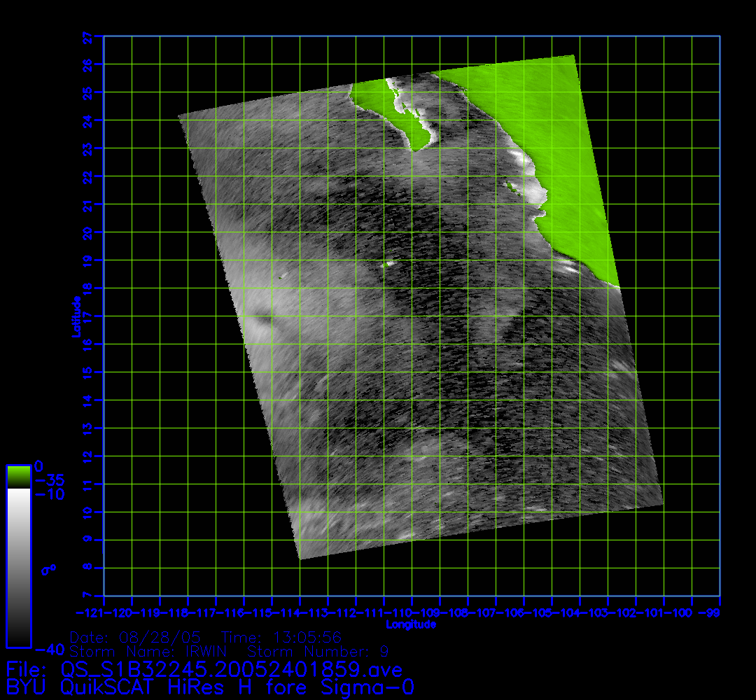
Task: Click the Time 13:05:56 text
Action: (x=281, y=638)
